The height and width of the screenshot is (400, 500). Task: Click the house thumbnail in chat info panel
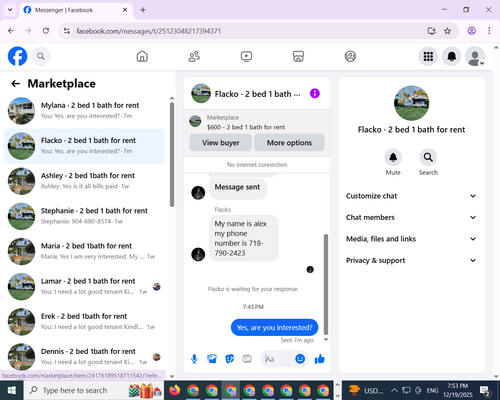(x=411, y=103)
